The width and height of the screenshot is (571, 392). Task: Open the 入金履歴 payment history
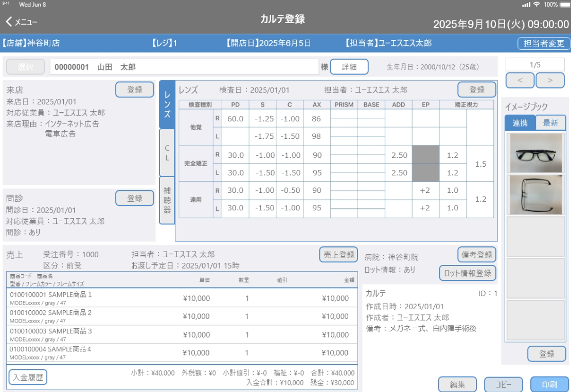27,377
